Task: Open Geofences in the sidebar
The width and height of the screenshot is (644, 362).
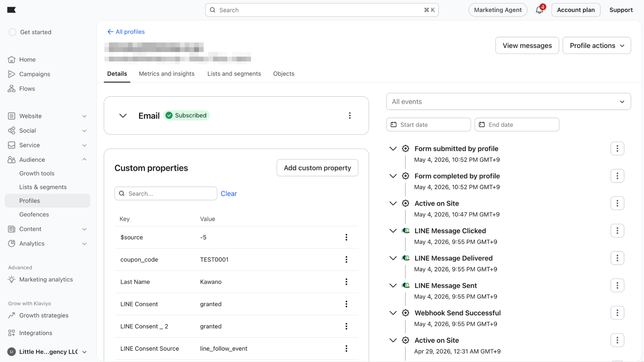Action: coord(34,215)
